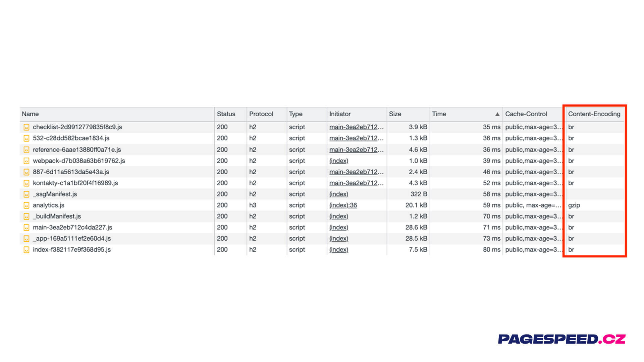Click the icon beside _ssgManifest.js
Viewport: 644px width, 362px height.
coord(26,194)
